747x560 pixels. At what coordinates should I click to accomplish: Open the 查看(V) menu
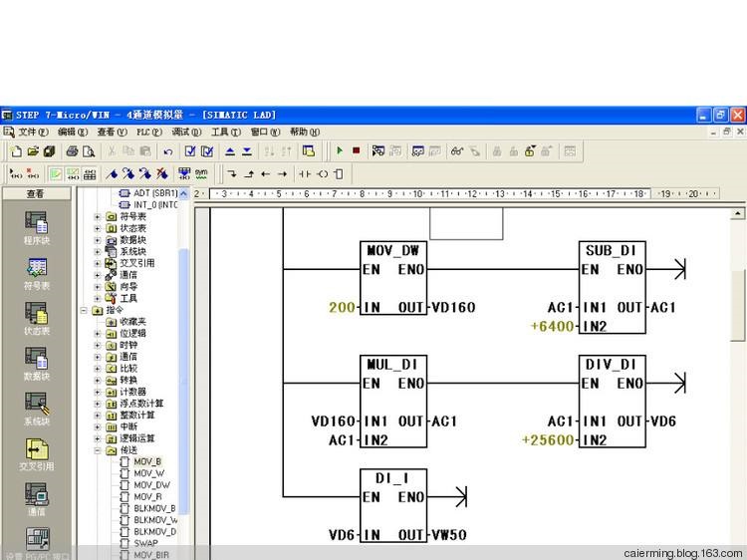pos(112,132)
